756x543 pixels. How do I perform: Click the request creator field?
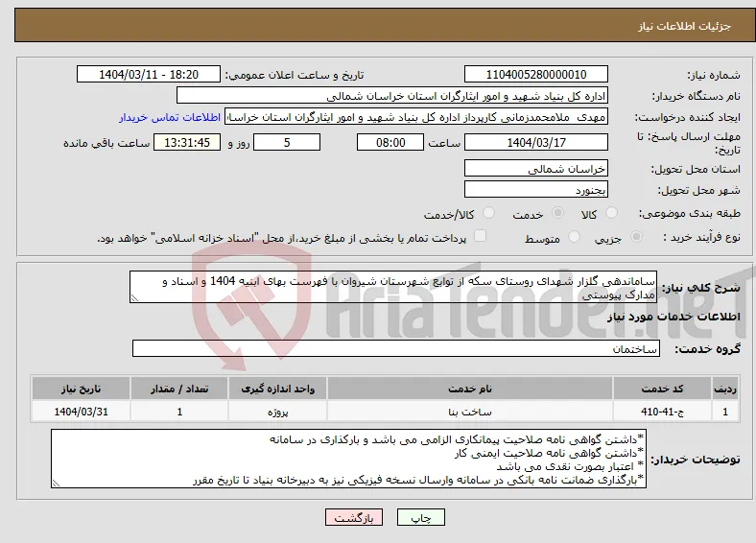(x=416, y=117)
